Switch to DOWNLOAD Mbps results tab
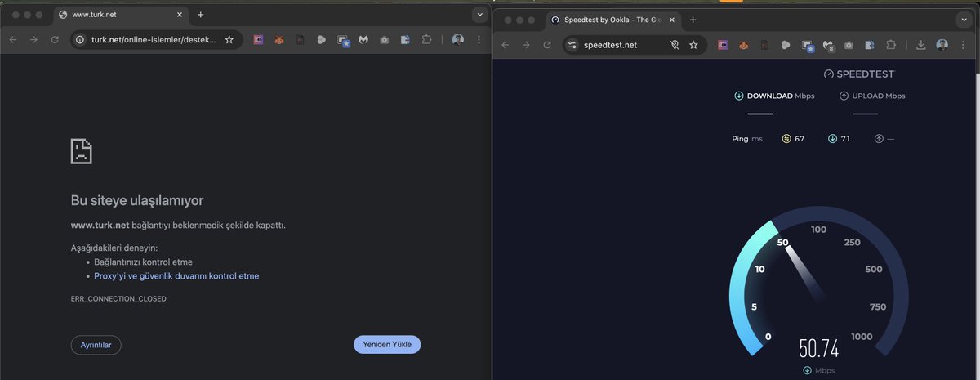The width and height of the screenshot is (980, 380). pos(773,96)
